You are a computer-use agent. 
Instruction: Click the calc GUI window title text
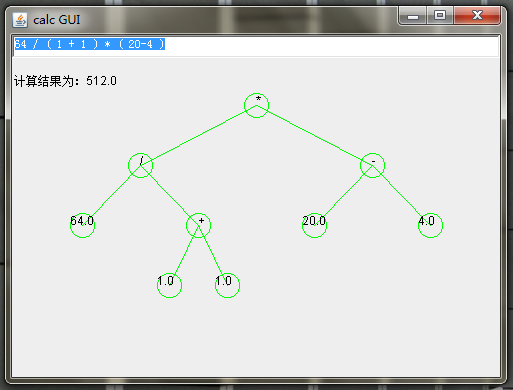pos(57,20)
